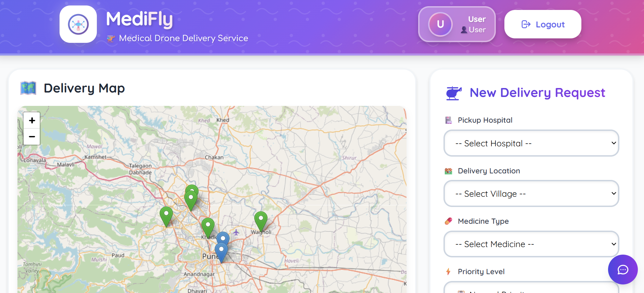Log out using the Logout button
This screenshot has height=293, width=644.
point(543,24)
